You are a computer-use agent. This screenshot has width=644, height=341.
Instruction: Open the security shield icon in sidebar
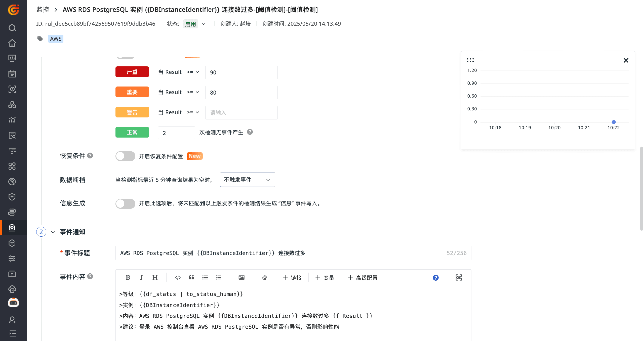pos(12,197)
